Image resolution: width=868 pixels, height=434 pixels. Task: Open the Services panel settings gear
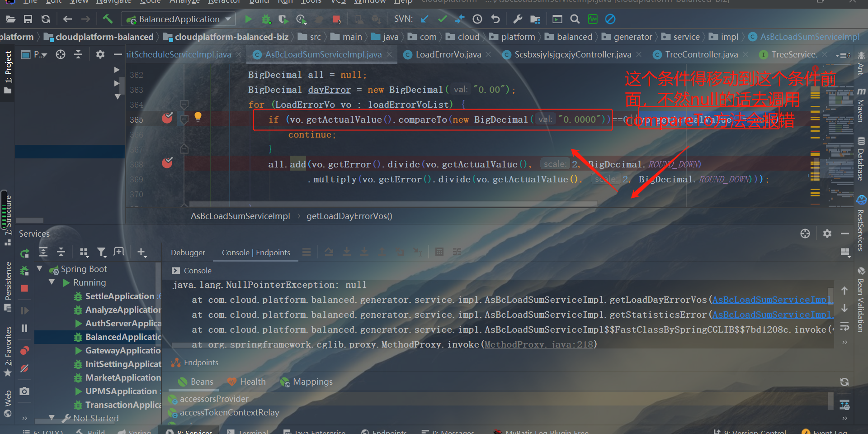pyautogui.click(x=827, y=234)
